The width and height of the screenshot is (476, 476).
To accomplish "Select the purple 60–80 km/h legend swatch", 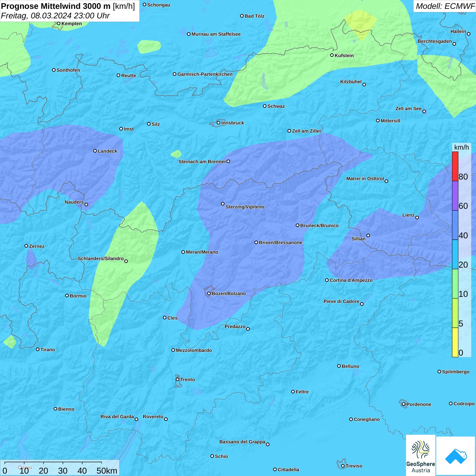I will pyautogui.click(x=455, y=196).
